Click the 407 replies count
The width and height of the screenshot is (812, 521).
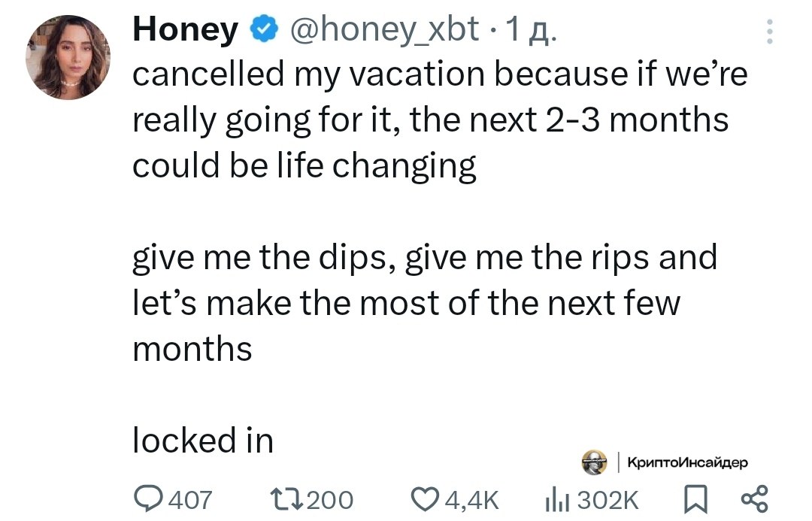[190, 500]
